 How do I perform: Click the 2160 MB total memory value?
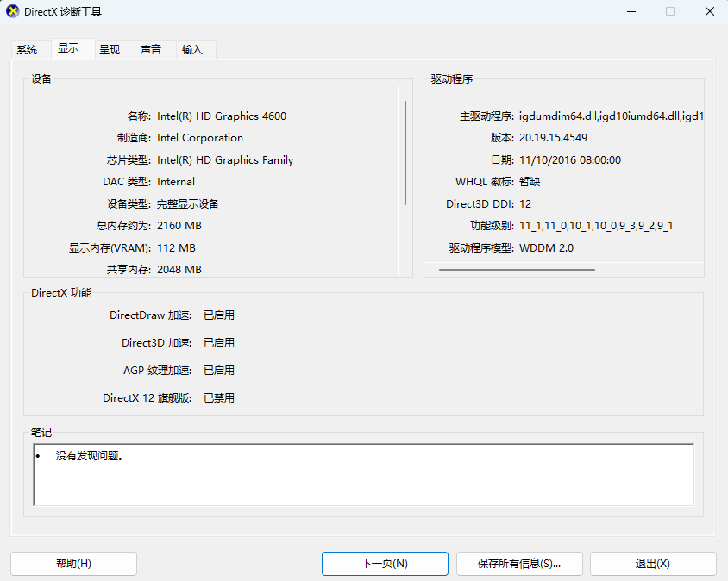(x=179, y=226)
